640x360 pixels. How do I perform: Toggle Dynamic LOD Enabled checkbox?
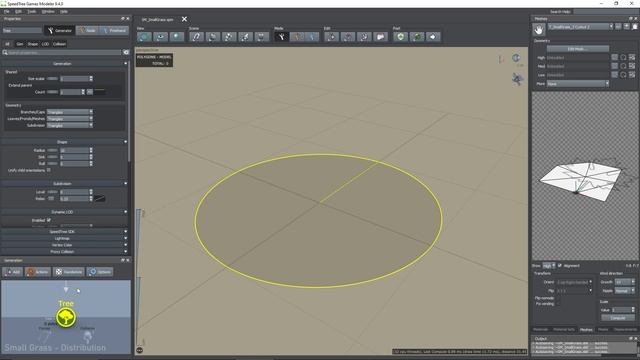tap(49, 220)
